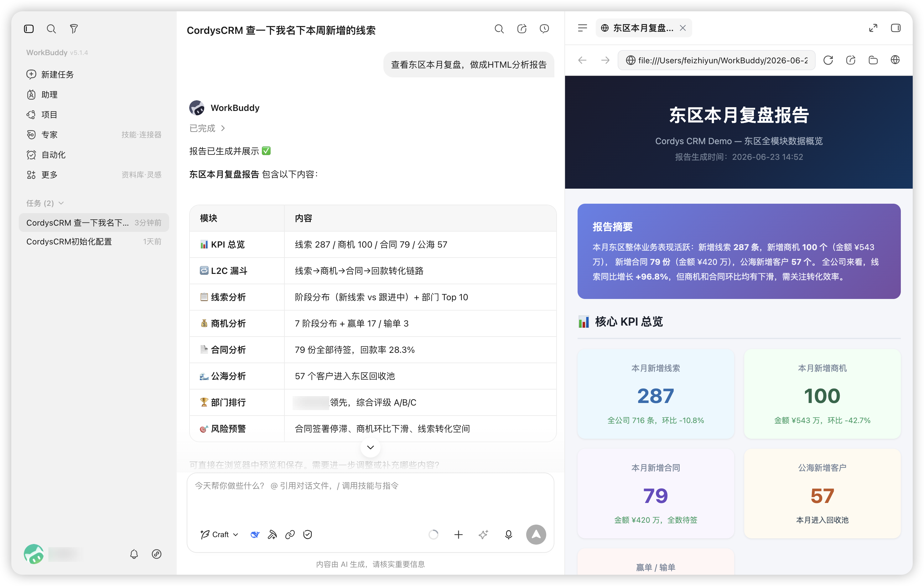Open the user avatar profile
The width and height of the screenshot is (924, 586).
pos(34,554)
